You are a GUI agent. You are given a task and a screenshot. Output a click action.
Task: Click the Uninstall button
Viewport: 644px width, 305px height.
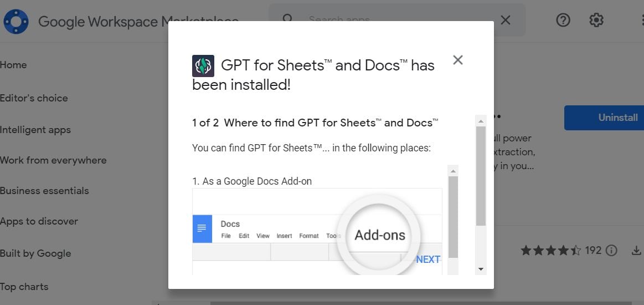point(604,118)
